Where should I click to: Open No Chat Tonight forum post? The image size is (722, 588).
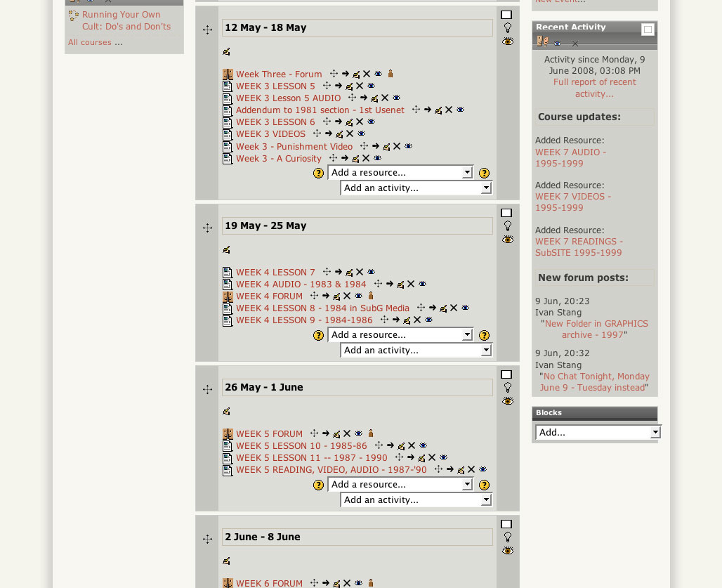[594, 382]
